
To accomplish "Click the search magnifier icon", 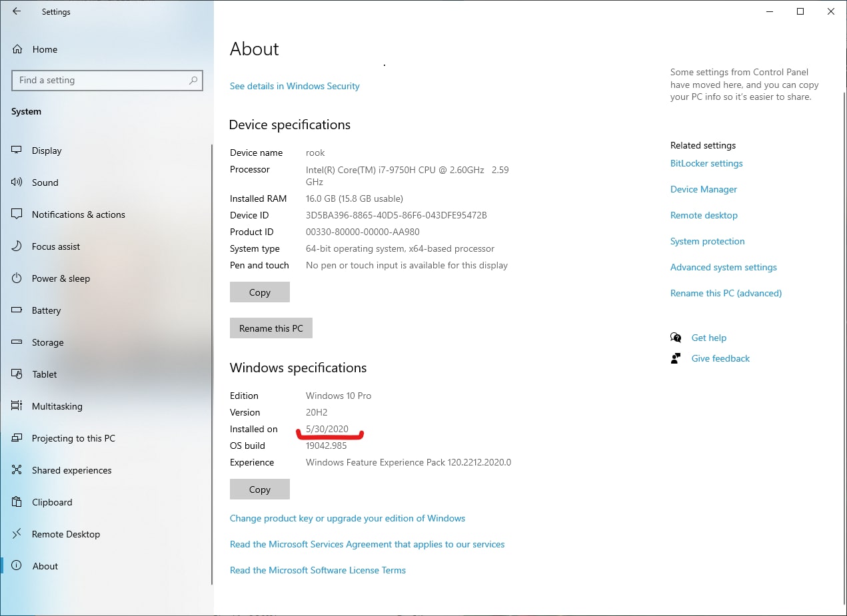I will click(x=193, y=80).
